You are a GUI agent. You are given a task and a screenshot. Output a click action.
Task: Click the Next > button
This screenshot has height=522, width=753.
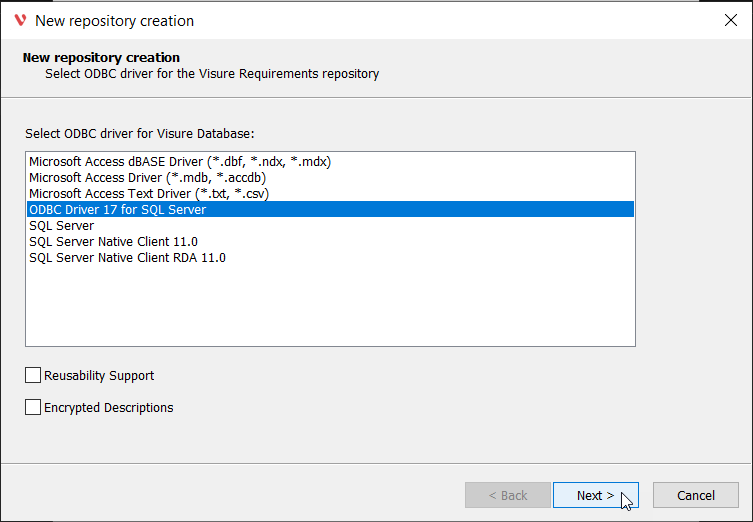pyautogui.click(x=595, y=495)
